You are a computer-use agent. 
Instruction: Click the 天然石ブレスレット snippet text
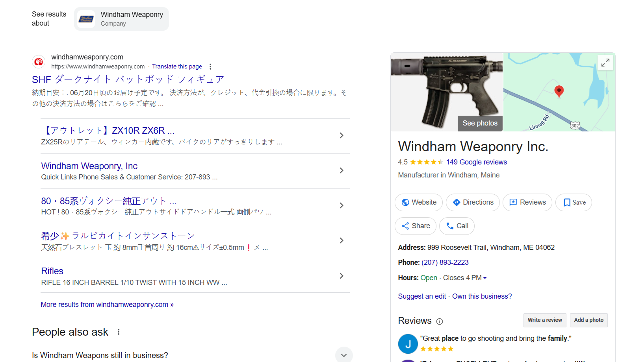coord(154,247)
